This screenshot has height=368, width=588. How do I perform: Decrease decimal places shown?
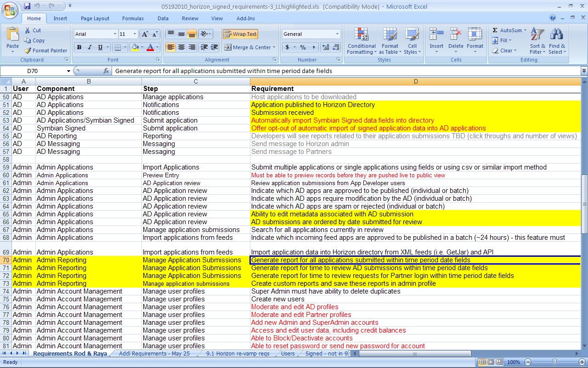click(336, 47)
